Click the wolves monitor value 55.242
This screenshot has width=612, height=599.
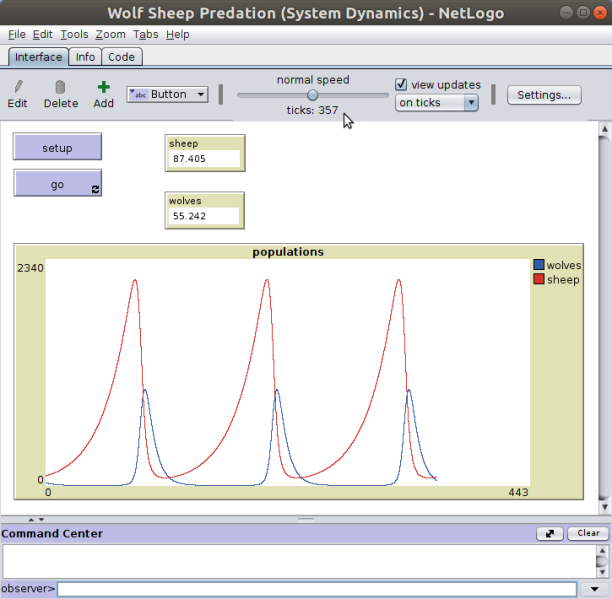coord(203,216)
